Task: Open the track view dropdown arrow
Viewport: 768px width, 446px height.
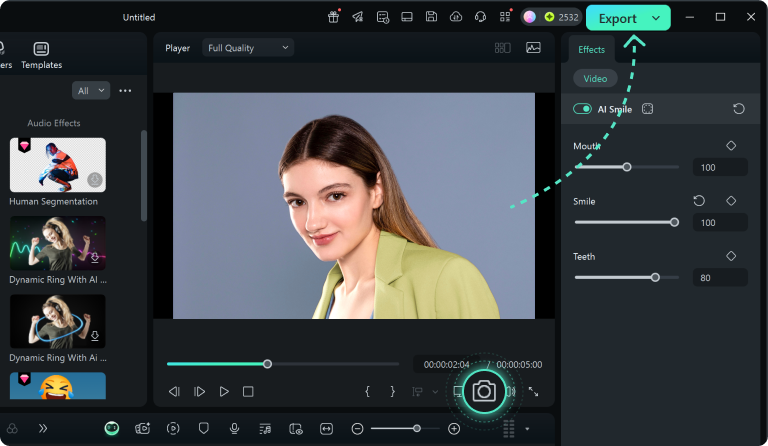Action: click(527, 429)
